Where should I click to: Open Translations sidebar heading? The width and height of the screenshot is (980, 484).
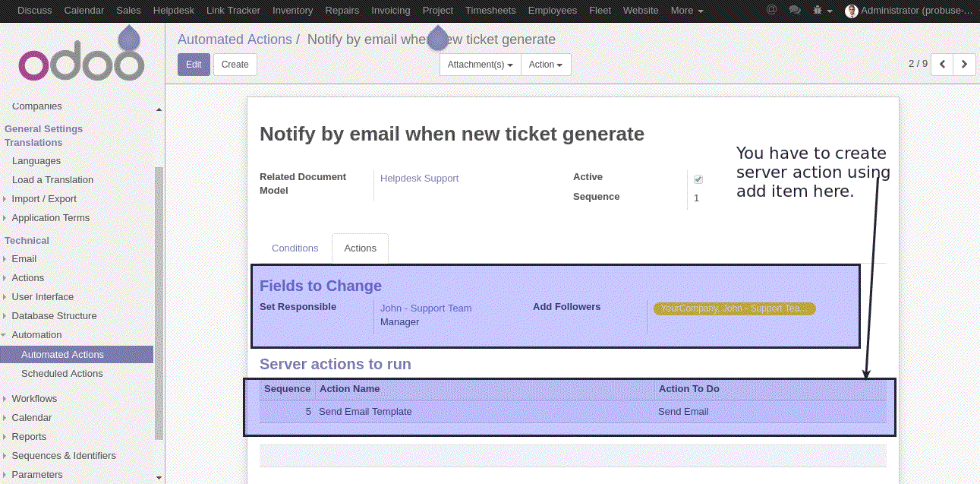coord(33,143)
